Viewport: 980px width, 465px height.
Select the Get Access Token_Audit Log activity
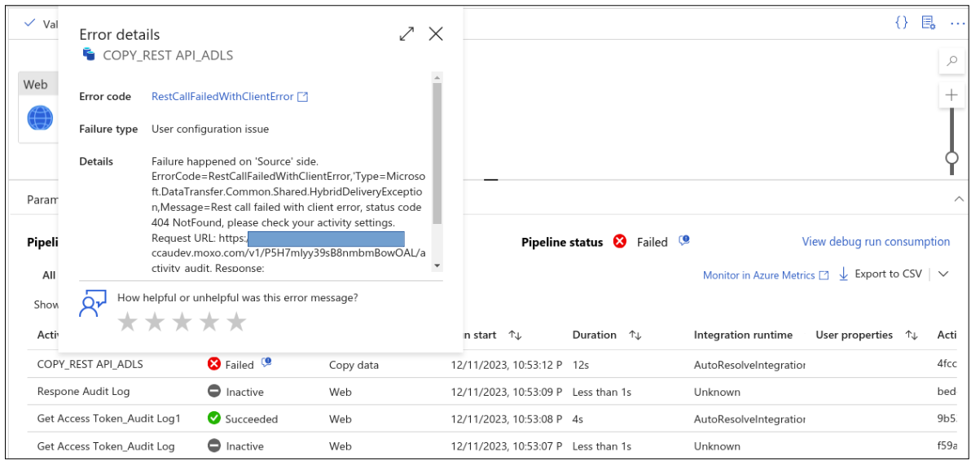point(106,446)
